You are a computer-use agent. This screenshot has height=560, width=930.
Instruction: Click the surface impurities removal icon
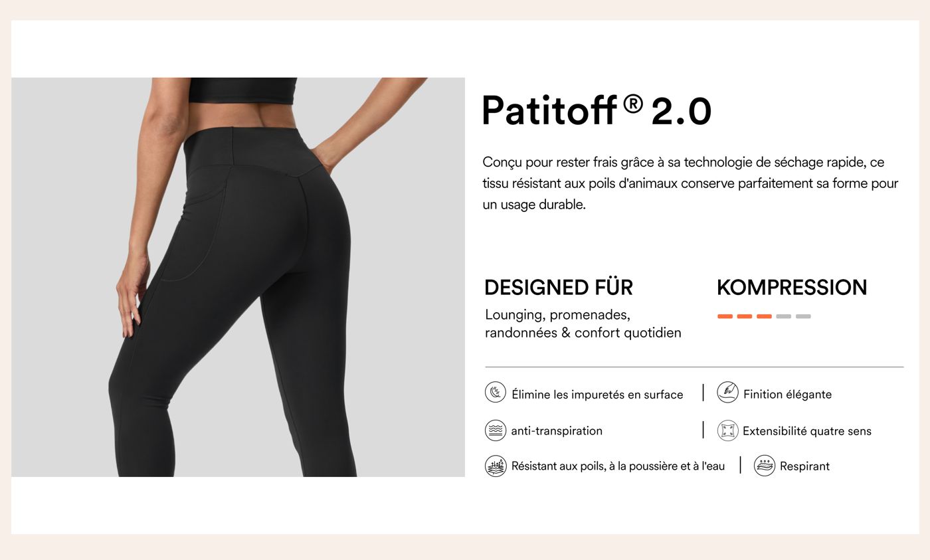[496, 393]
